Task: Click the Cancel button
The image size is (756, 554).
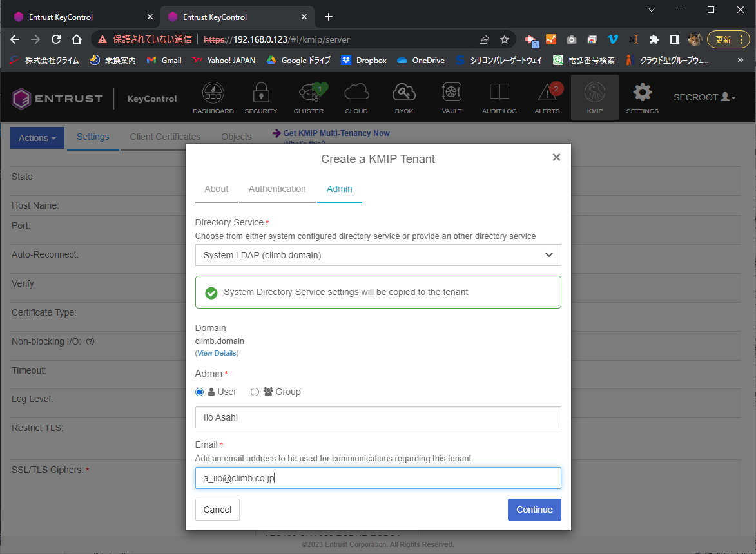Action: [217, 510]
